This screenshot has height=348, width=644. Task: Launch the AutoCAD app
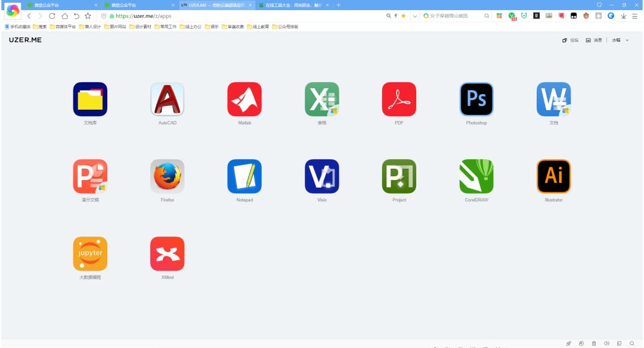coord(167,100)
